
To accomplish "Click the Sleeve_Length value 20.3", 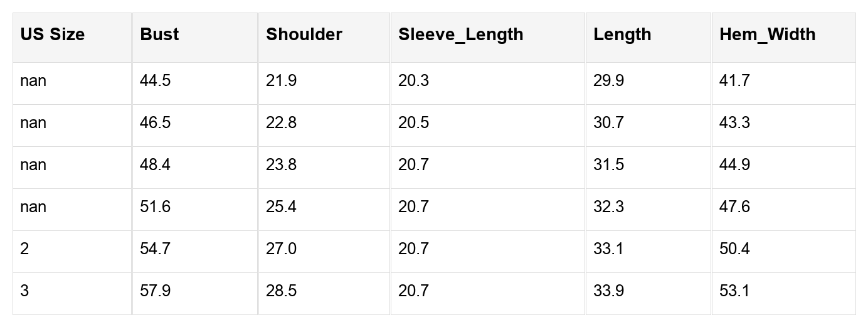I will coord(413,81).
